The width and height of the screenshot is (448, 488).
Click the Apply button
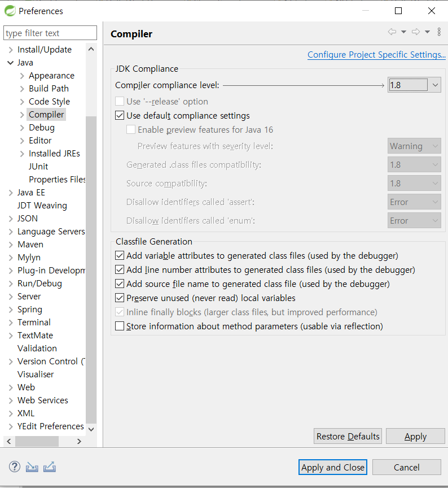[x=415, y=437]
